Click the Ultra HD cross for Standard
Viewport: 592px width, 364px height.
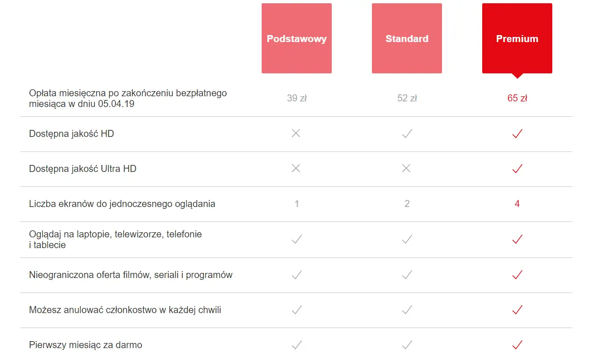406,169
